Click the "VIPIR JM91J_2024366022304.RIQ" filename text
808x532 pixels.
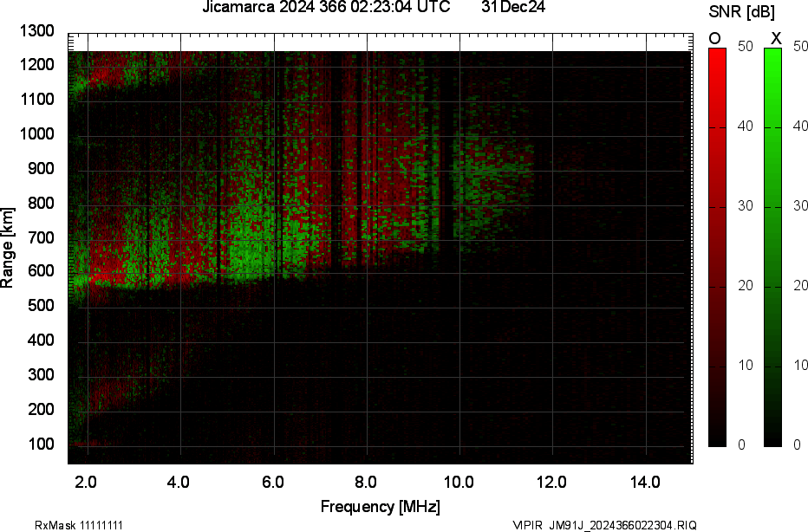click(605, 525)
